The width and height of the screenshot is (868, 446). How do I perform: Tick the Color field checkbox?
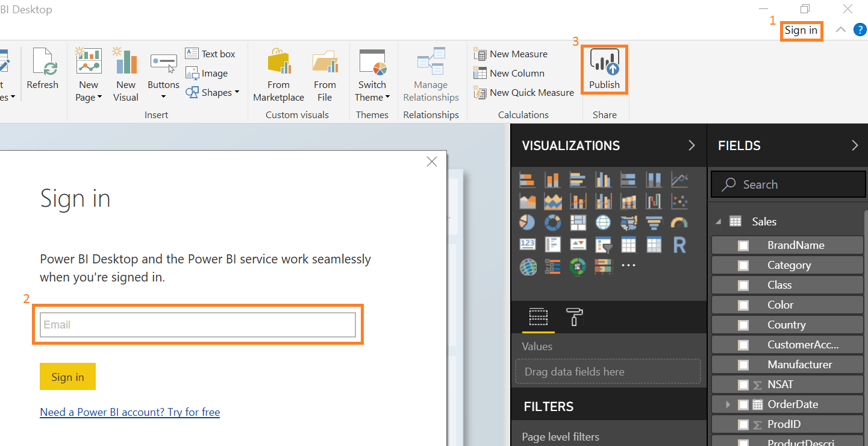pos(743,305)
